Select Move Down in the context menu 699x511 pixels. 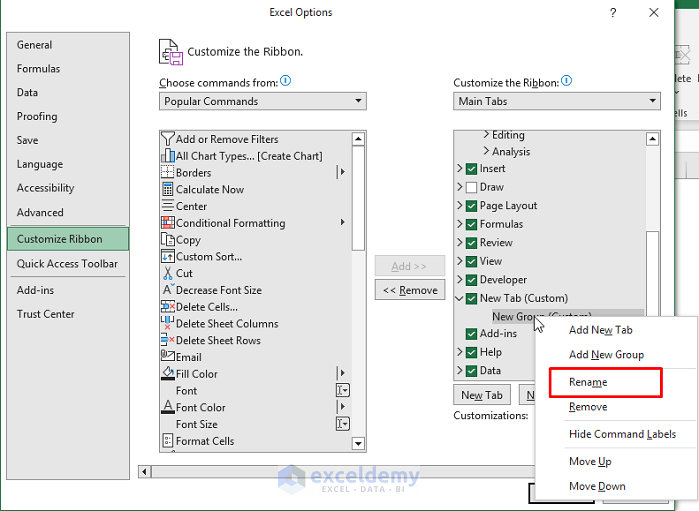(597, 486)
